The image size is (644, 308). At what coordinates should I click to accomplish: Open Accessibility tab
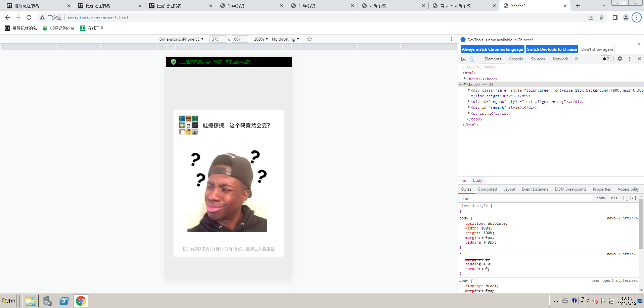click(x=628, y=189)
